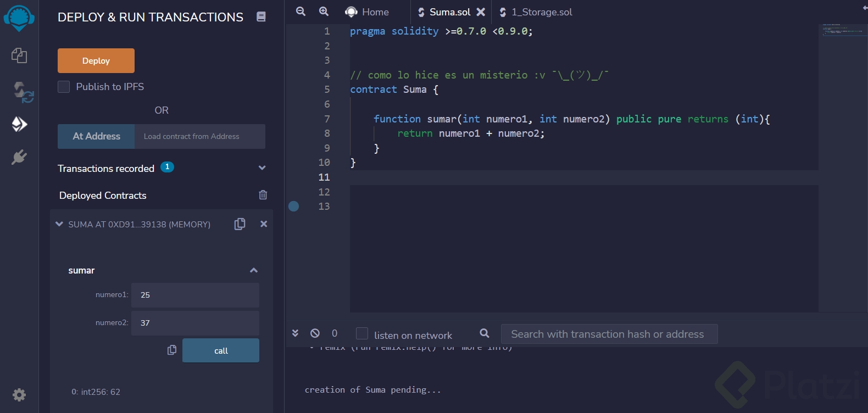
Task: Zoom in the editor font
Action: [324, 12]
